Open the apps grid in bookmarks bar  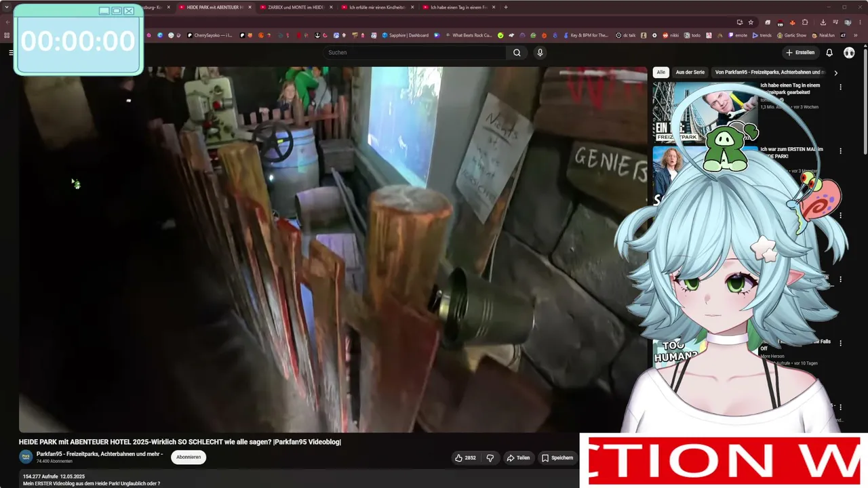coord(7,35)
